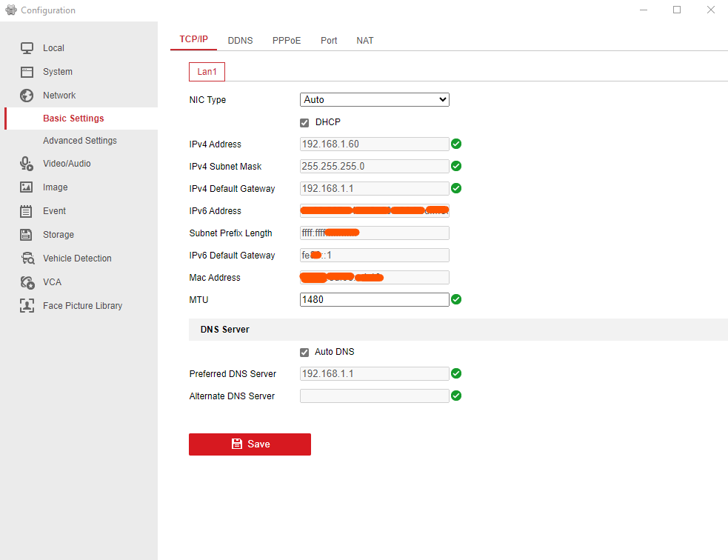Switch to the DDNS tab
Viewport: 728px width, 560px height.
pos(240,41)
